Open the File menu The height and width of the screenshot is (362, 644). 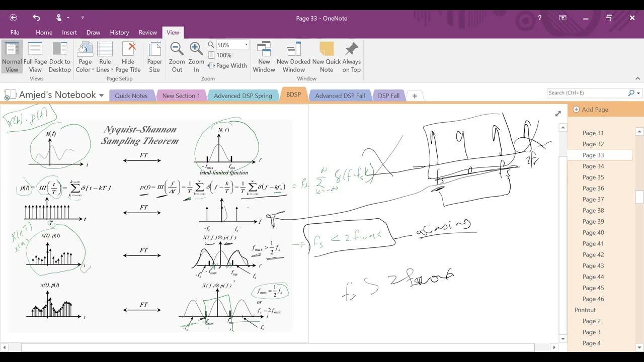[x=15, y=32]
